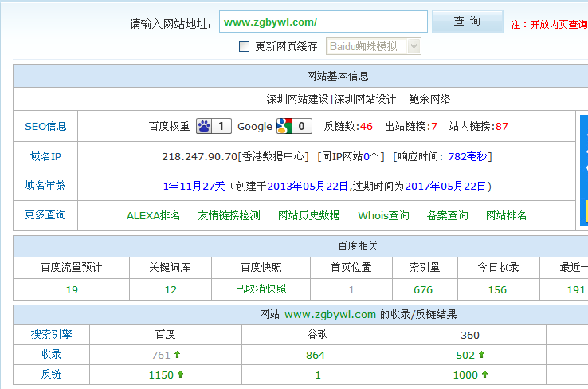Click IP address 218.247.90.70
Image resolution: width=588 pixels, height=389 pixels.
pyautogui.click(x=199, y=156)
